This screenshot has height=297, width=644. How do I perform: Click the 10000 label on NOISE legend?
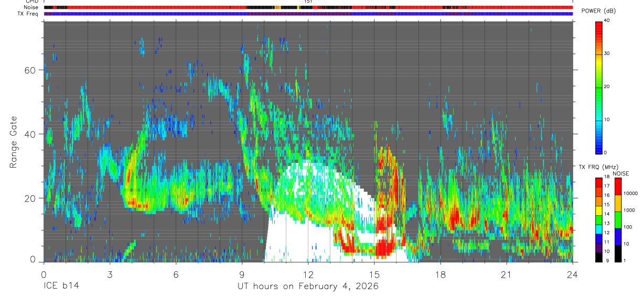pos(630,193)
